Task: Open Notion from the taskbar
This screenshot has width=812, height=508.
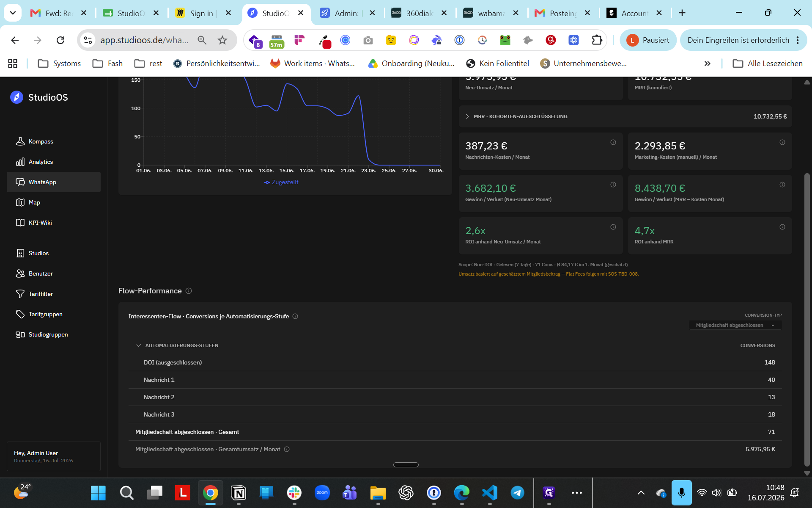Action: (x=239, y=493)
